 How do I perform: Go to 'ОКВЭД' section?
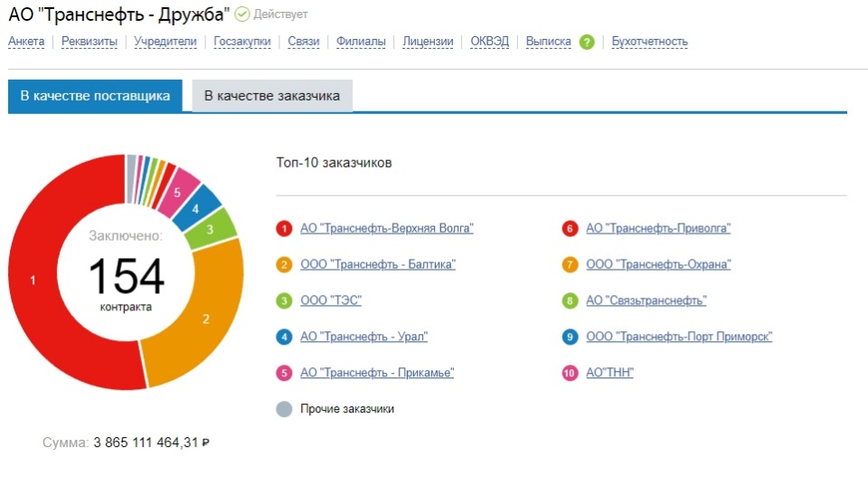click(489, 42)
